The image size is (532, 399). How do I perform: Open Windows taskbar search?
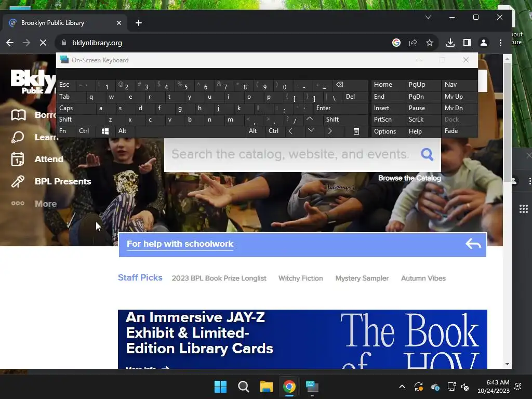pyautogui.click(x=244, y=387)
